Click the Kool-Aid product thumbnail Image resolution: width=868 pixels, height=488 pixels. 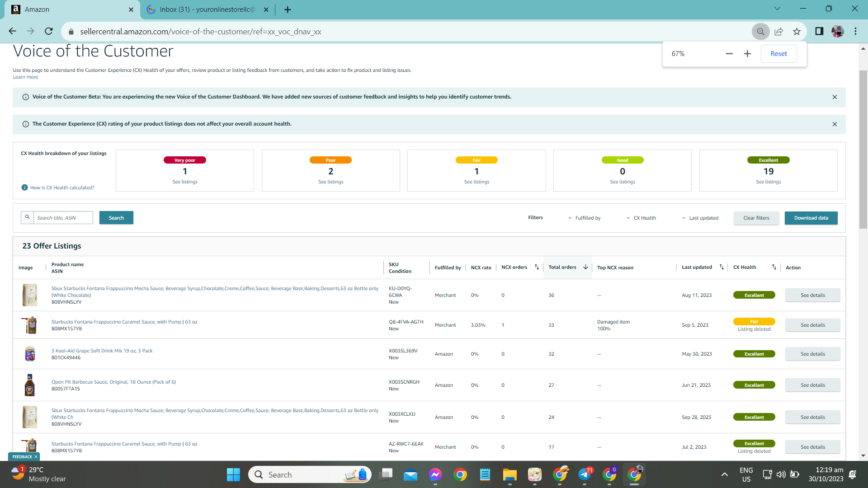point(30,354)
